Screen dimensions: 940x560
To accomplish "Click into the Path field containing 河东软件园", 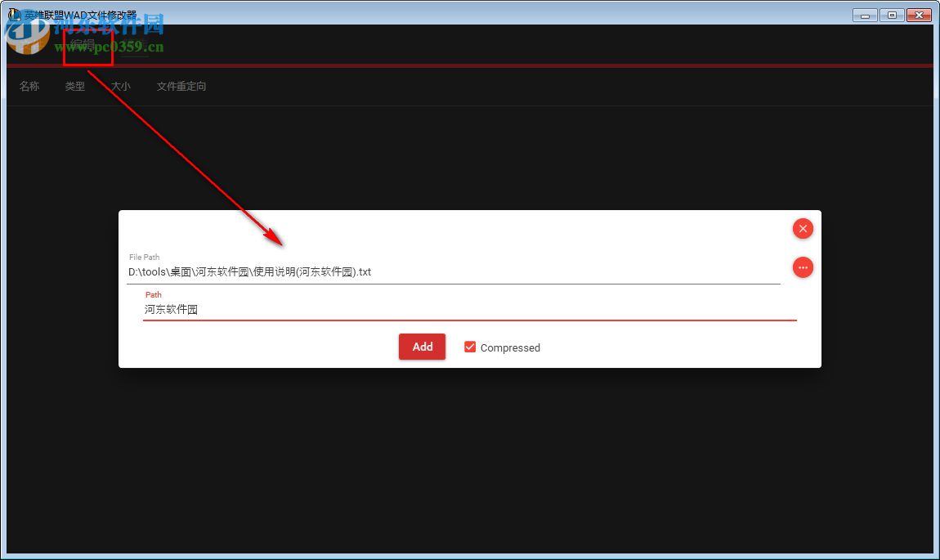I will (x=469, y=309).
